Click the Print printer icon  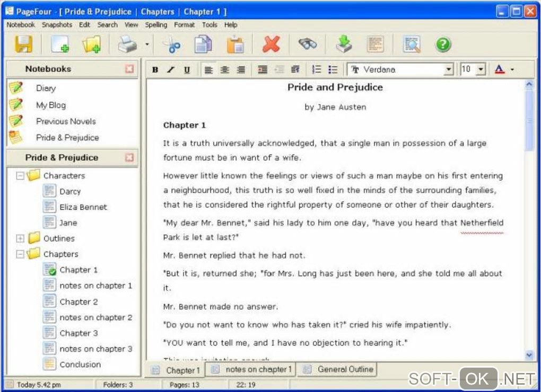point(127,44)
